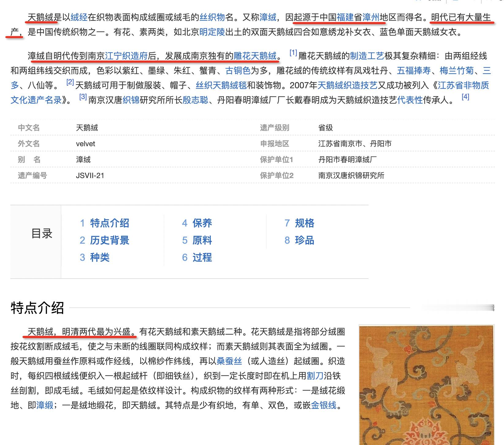Image resolution: width=504 pixels, height=445 pixels.
Task: Open the 五福捧寿 link
Action: [414, 71]
